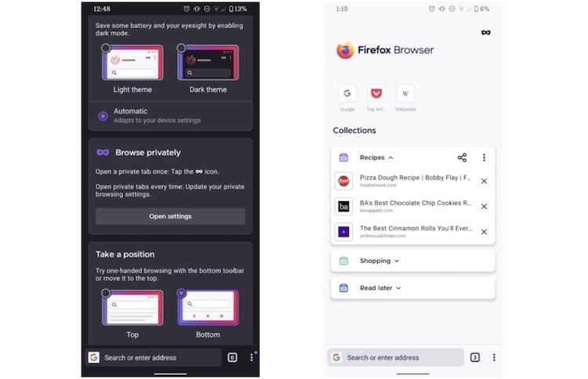588x379 pixels.
Task: Remove Pizza Dough Recipe from the collection
Action: (x=485, y=181)
